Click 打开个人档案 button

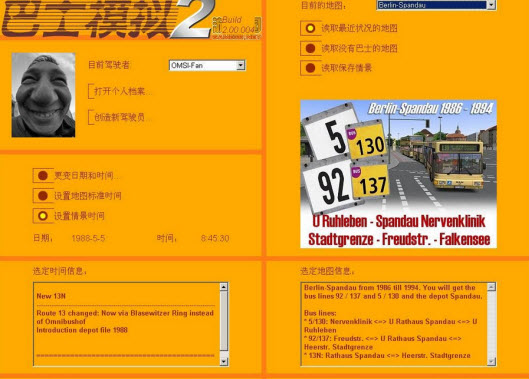coord(119,91)
